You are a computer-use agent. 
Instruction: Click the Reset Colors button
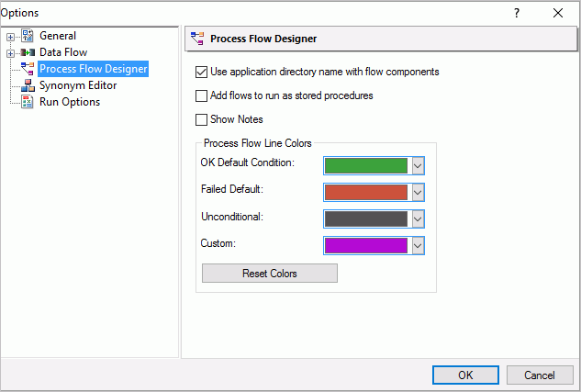[x=269, y=273]
